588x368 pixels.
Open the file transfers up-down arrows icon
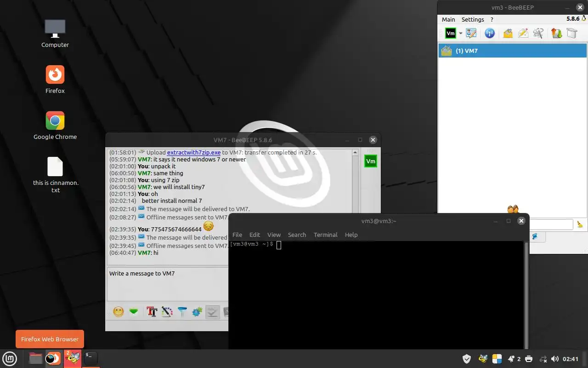point(556,33)
